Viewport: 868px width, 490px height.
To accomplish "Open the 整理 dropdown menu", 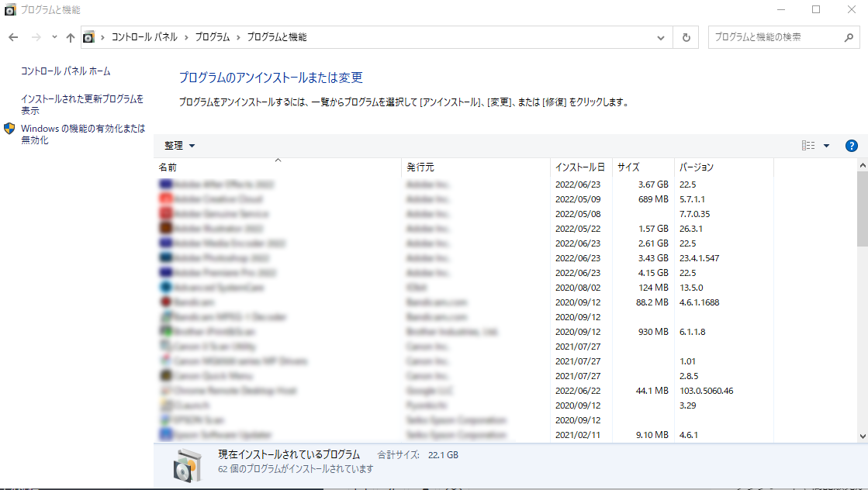I will point(180,146).
